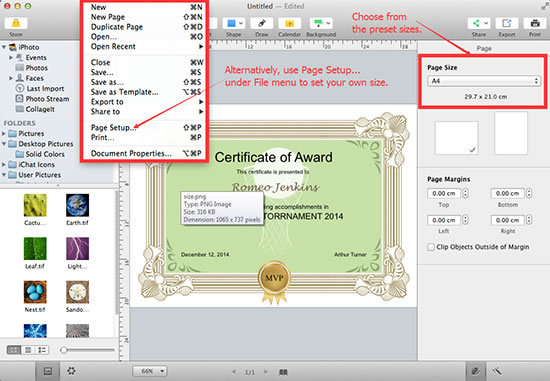Select the Nest.tif thumbnail
This screenshot has width=550, height=381.
click(x=35, y=292)
